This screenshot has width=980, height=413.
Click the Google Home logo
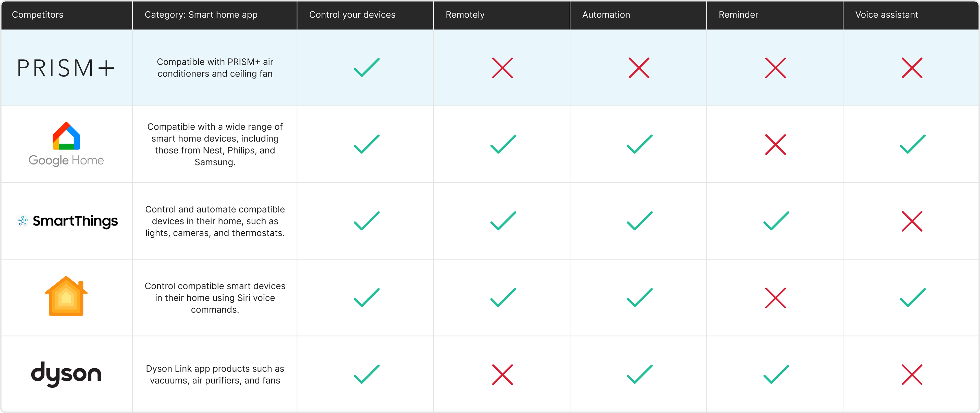coord(66,144)
